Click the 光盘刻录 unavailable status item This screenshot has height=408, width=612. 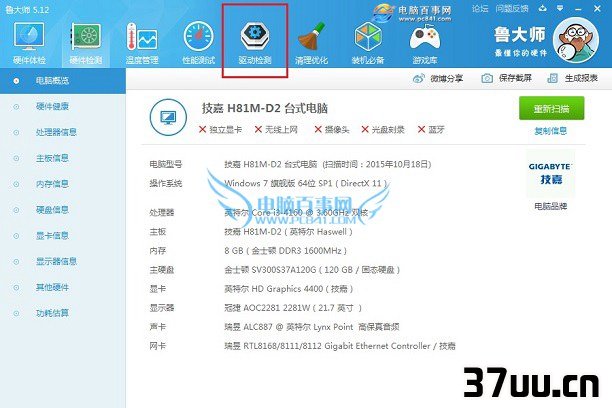pyautogui.click(x=383, y=130)
